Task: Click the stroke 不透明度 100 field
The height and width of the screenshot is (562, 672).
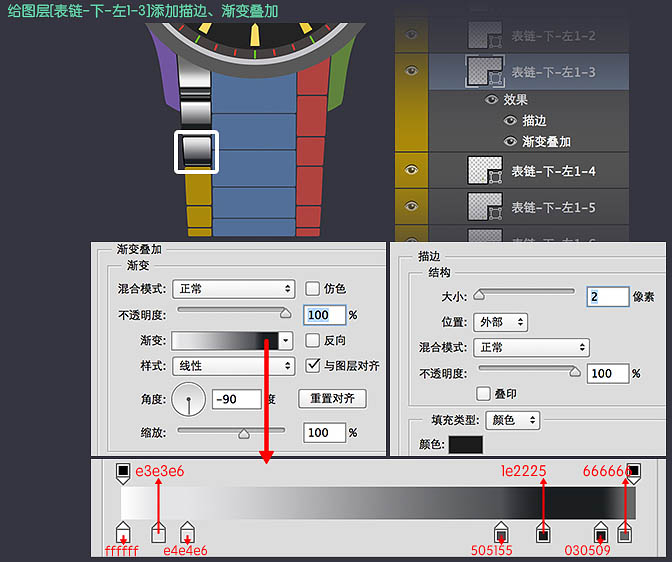Action: point(608,373)
